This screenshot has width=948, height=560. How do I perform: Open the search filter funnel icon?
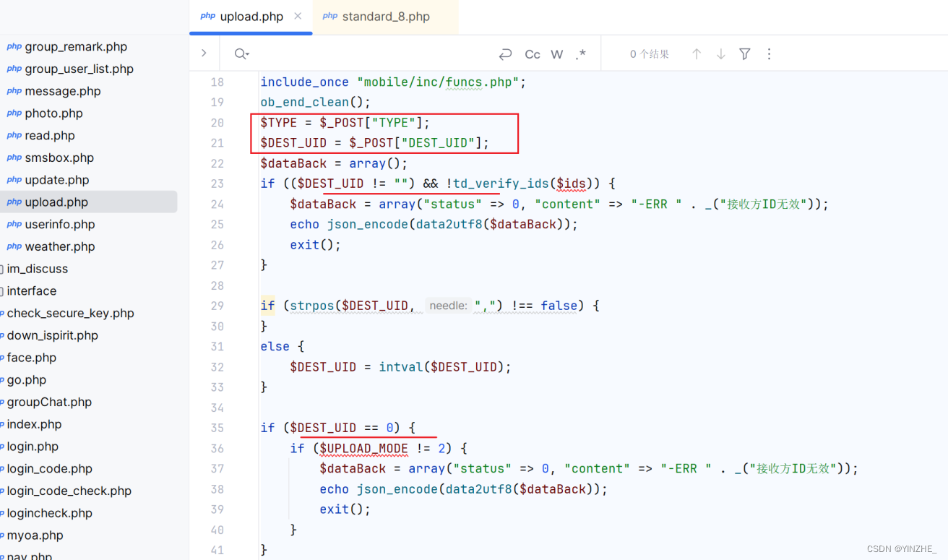click(745, 54)
